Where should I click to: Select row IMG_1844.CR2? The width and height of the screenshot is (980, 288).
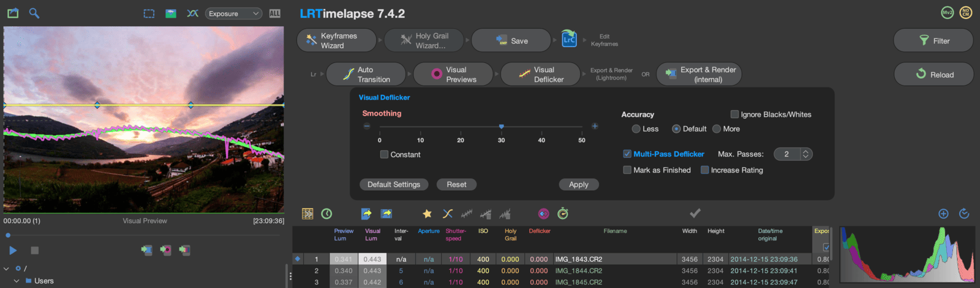point(561,271)
